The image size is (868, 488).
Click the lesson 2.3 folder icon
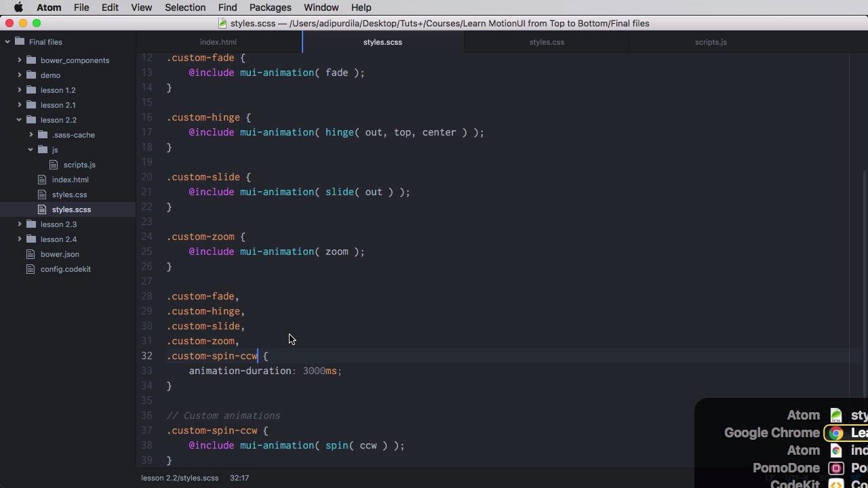pyautogui.click(x=31, y=224)
